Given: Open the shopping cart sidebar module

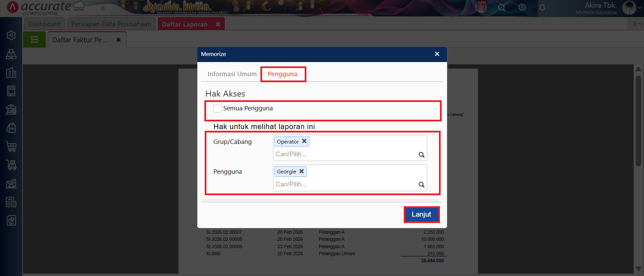Looking at the screenshot, I should [x=11, y=147].
